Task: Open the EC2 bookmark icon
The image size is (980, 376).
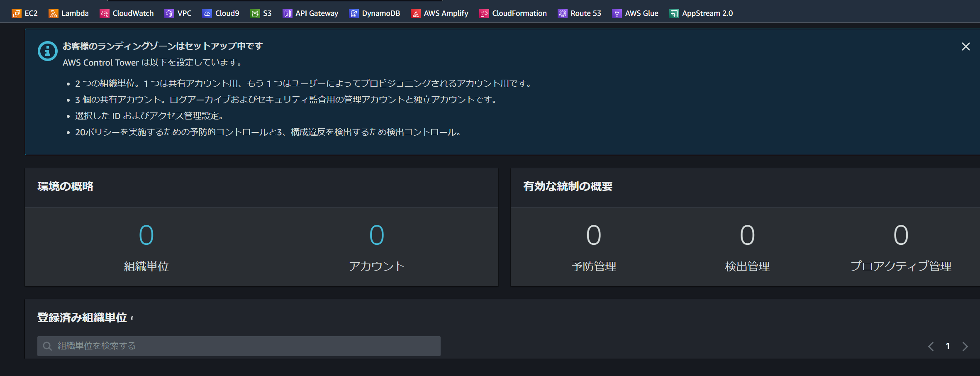Action: tap(17, 13)
